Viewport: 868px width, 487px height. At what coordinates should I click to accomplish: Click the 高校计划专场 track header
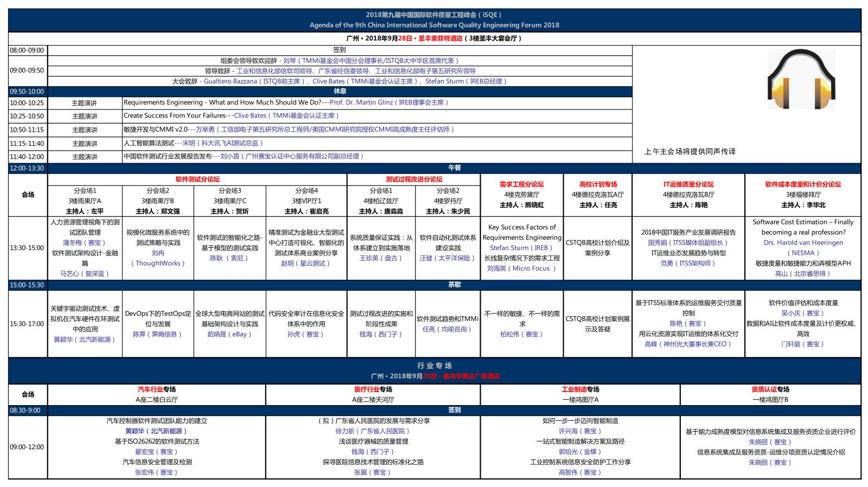(x=598, y=184)
